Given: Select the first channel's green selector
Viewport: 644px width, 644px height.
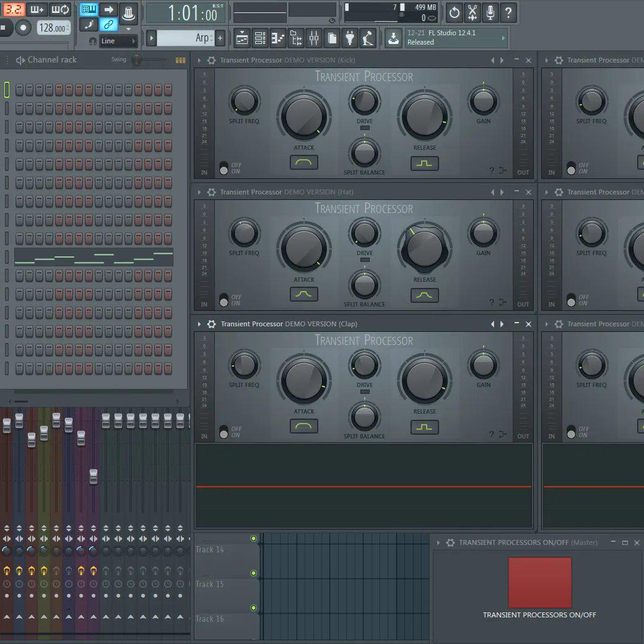Looking at the screenshot, I should coord(7,90).
